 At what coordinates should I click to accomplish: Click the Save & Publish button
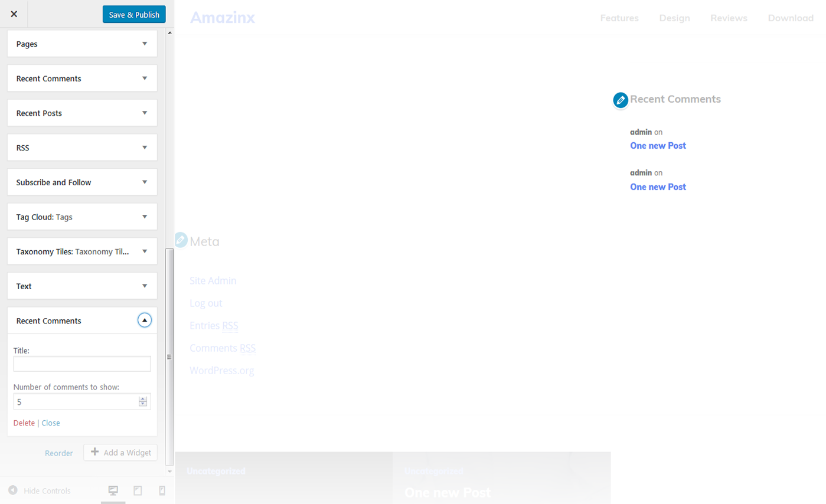pos(134,14)
